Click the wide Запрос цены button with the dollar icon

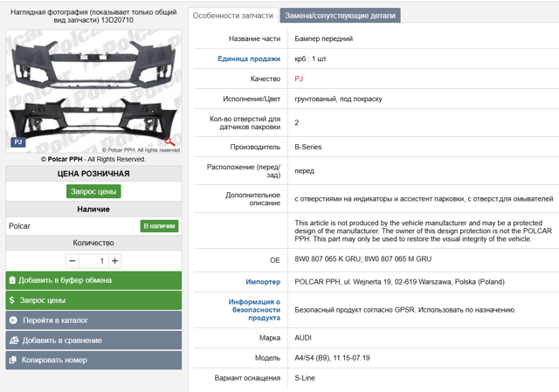(x=93, y=300)
